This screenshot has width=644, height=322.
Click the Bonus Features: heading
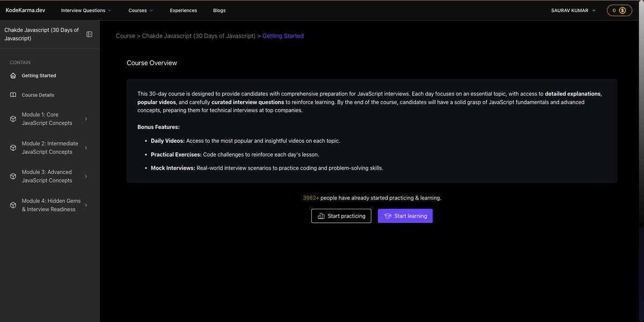(x=158, y=127)
